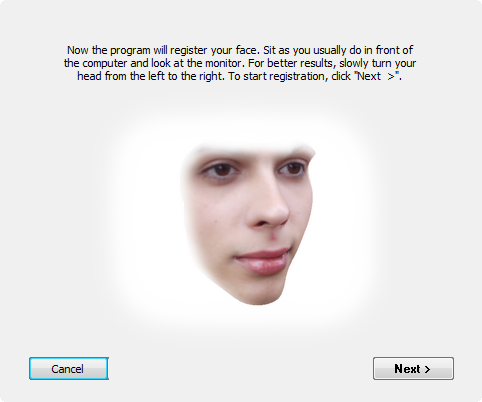The width and height of the screenshot is (482, 402).
Task: Click the quoted 'Next >' text in the instructions
Action: (x=377, y=76)
